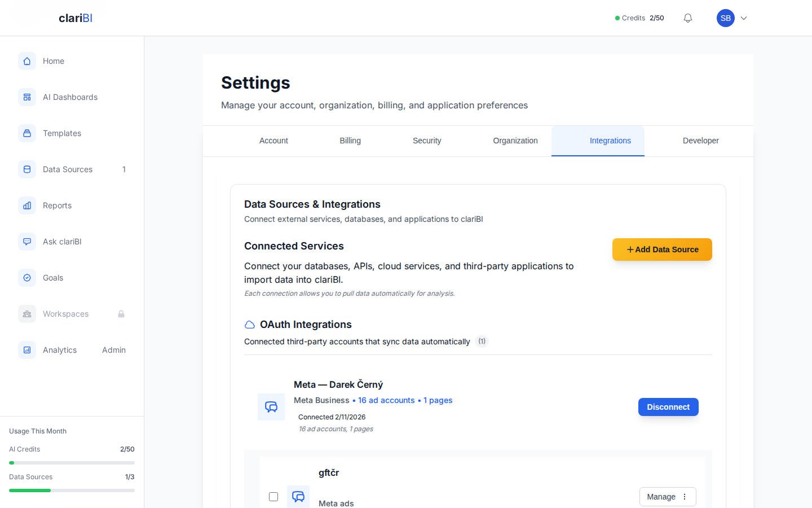Select the Ask clariBI chat icon
Viewport: 812px width, 508px height.
[27, 242]
